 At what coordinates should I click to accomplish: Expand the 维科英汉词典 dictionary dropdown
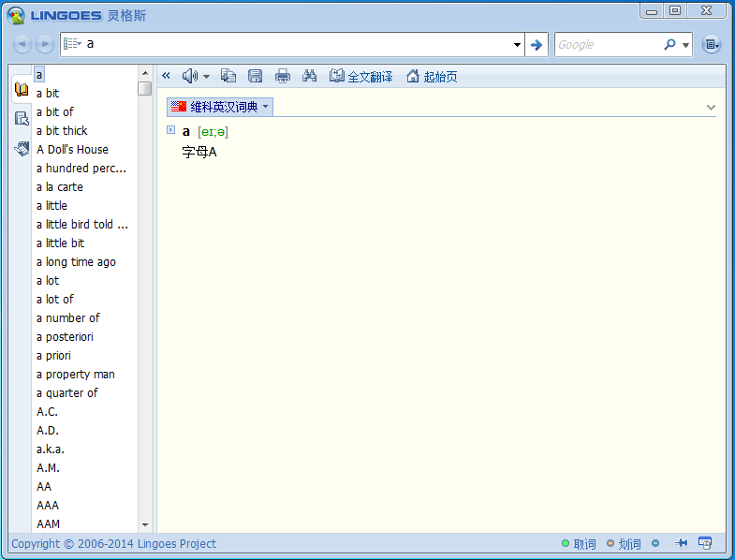pos(265,107)
